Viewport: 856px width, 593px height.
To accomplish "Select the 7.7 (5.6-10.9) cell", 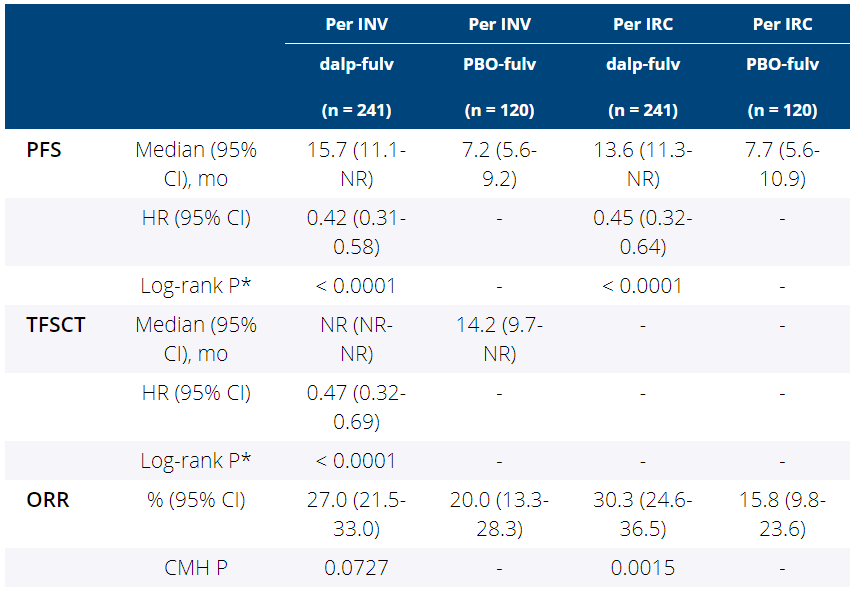I will [782, 164].
